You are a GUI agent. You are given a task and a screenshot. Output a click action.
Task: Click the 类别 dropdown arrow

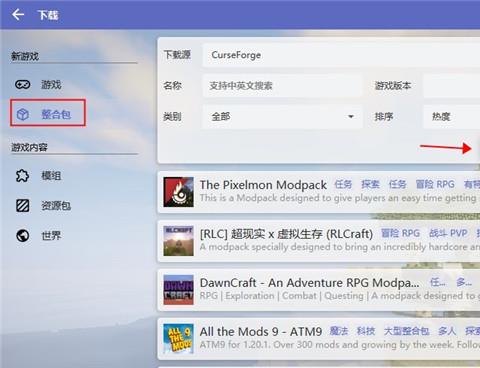tap(351, 117)
